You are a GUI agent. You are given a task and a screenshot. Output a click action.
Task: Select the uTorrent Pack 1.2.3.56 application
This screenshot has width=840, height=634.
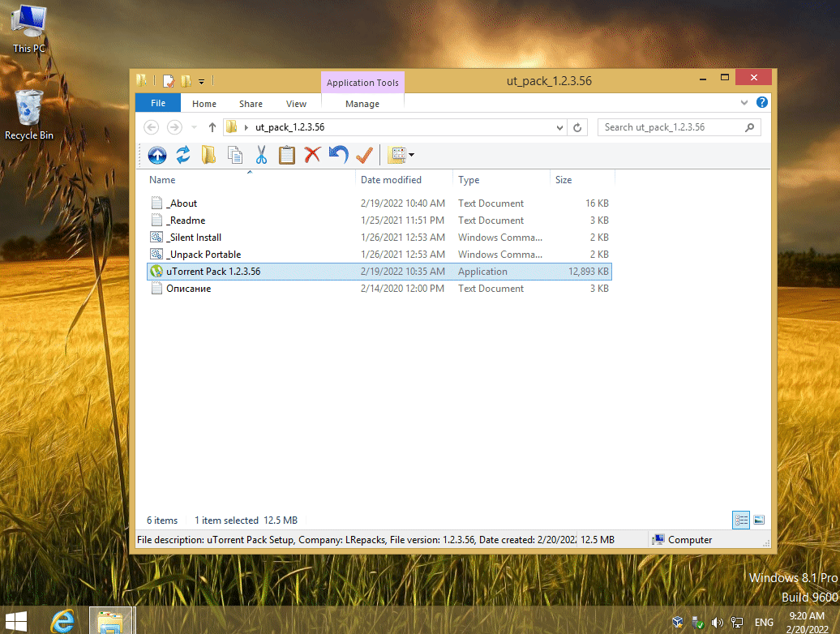379,272
